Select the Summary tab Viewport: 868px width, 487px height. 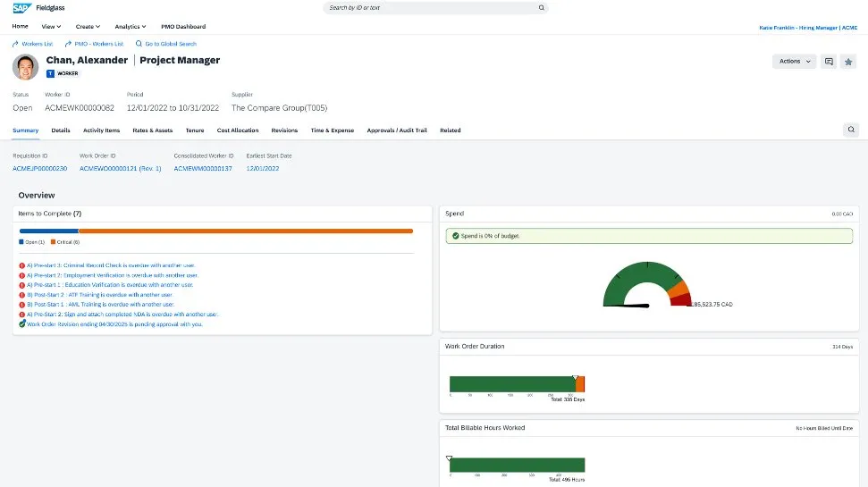25,130
